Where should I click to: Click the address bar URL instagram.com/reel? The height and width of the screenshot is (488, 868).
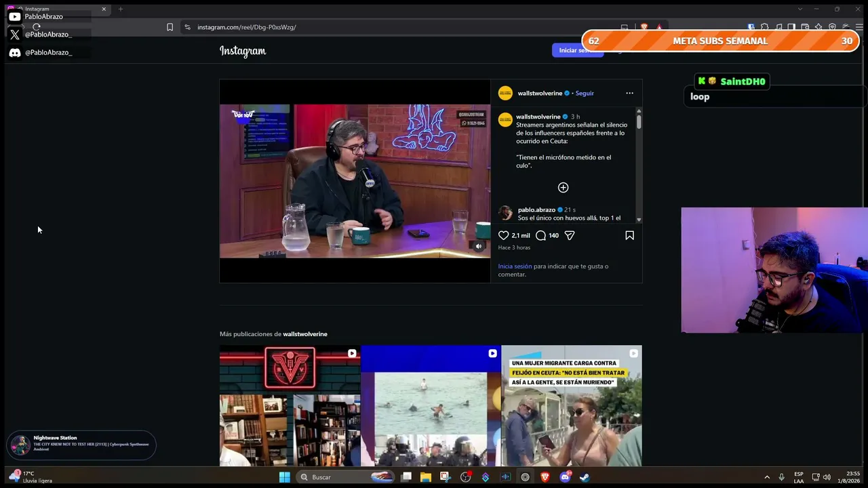click(247, 27)
